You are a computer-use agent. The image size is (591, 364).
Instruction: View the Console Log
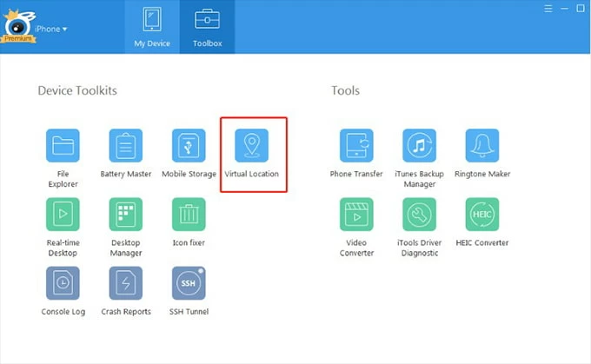(x=63, y=283)
